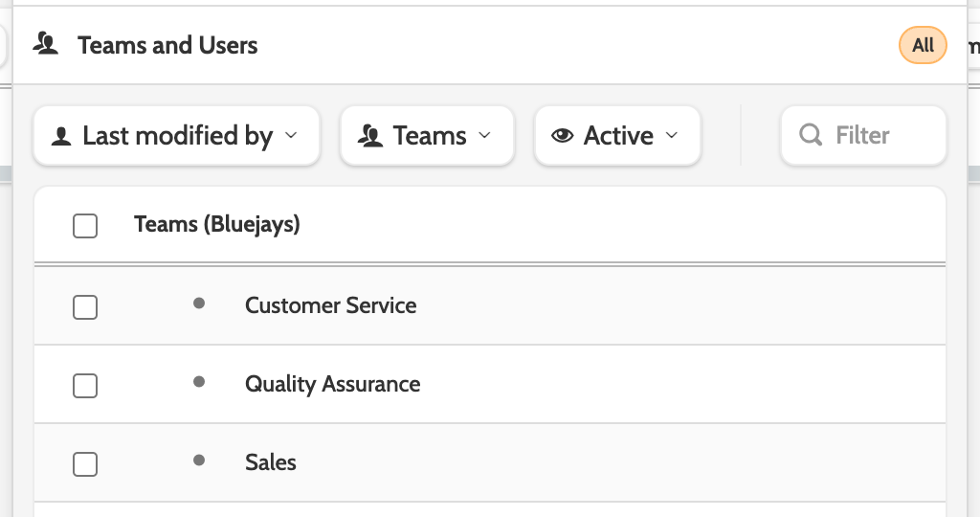Select the Quality Assurance checkbox

pyautogui.click(x=85, y=385)
